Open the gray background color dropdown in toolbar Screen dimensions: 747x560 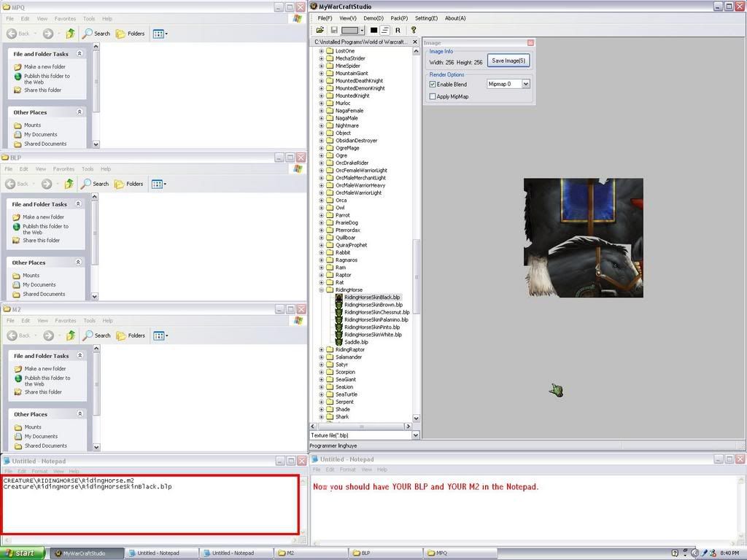pyautogui.click(x=362, y=30)
